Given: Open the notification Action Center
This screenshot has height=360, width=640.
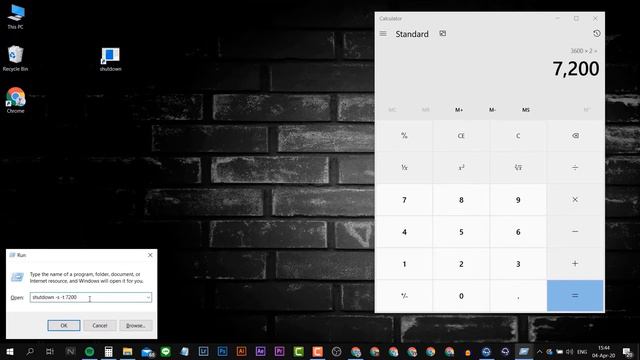Looking at the screenshot, I should (x=627, y=351).
